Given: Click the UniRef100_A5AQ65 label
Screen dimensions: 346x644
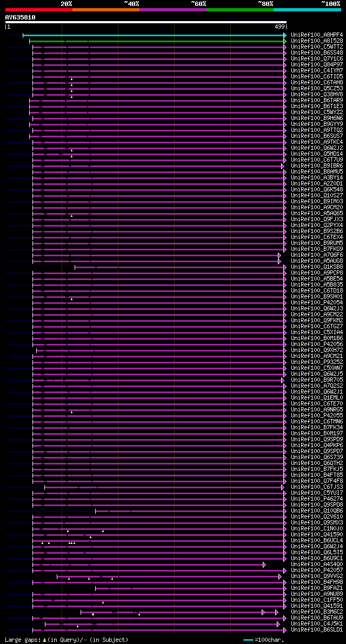Looking at the screenshot, I should (317, 214).
